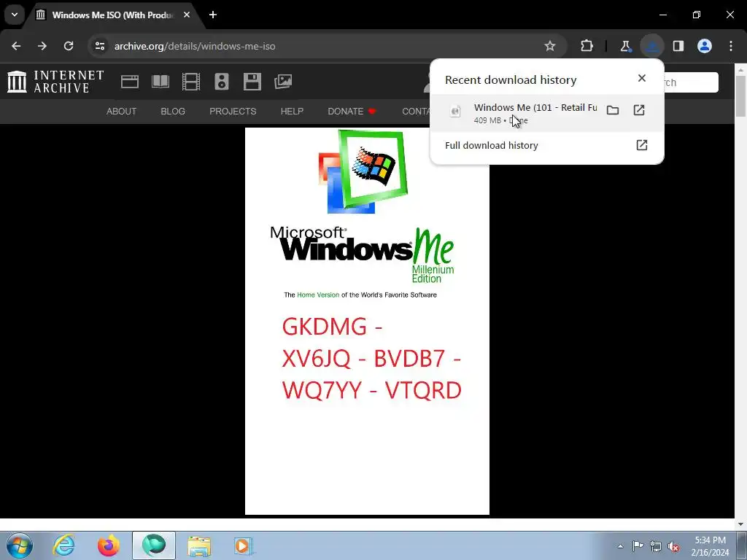Open the Internet Archive home logo

tap(55, 82)
